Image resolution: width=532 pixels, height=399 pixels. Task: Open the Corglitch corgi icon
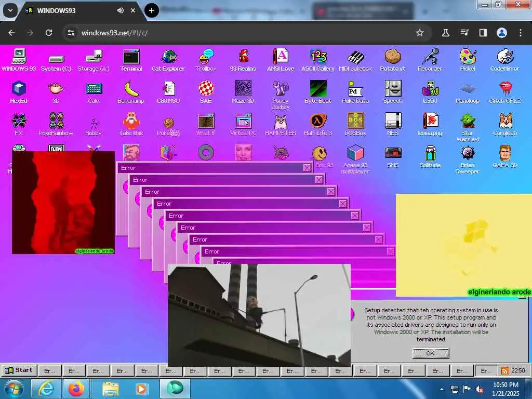click(505, 124)
